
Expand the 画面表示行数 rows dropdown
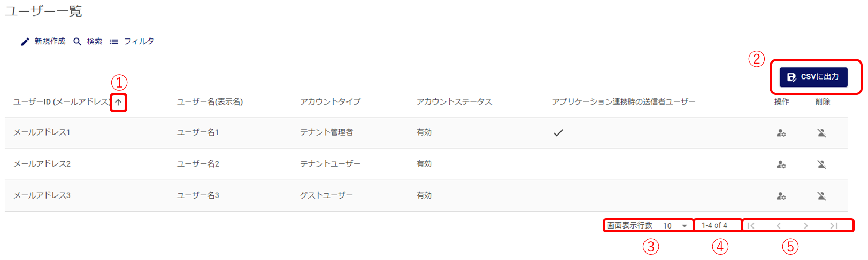(x=684, y=226)
